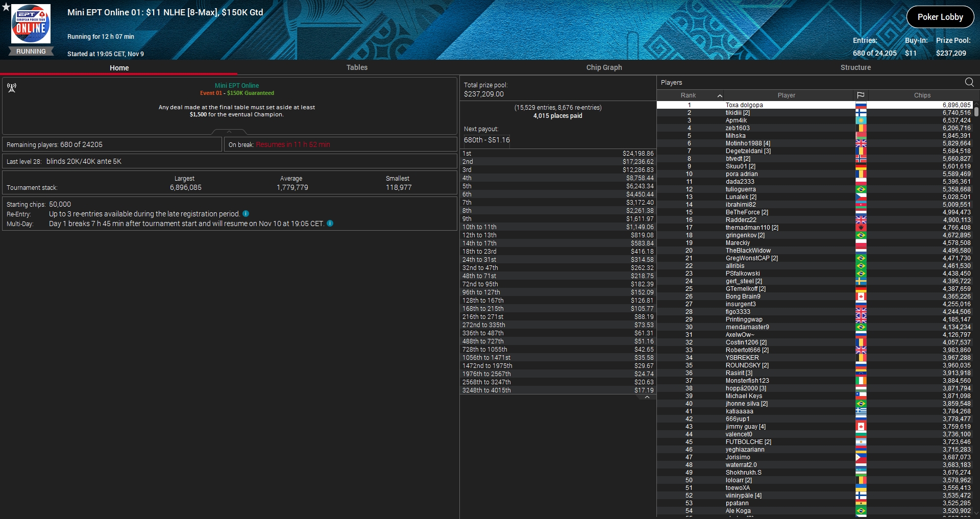Click the favorite star icon
The height and width of the screenshot is (519, 980).
[x=6, y=7]
